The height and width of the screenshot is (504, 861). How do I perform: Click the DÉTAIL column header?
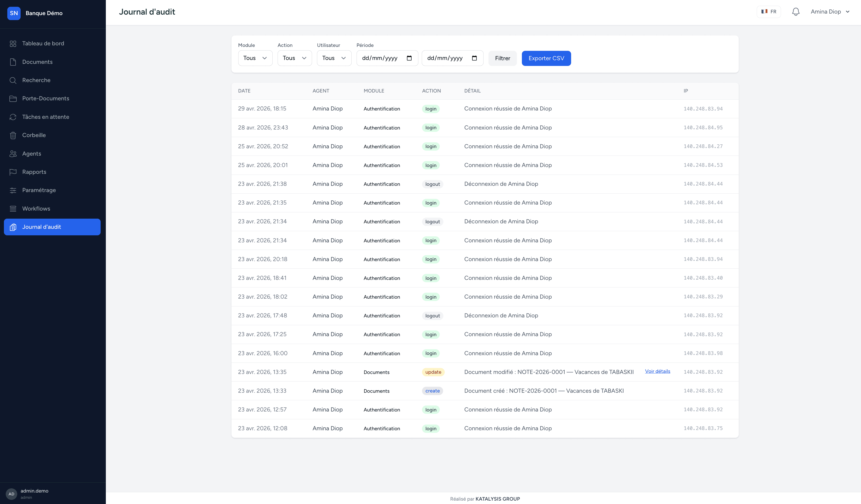(x=472, y=91)
